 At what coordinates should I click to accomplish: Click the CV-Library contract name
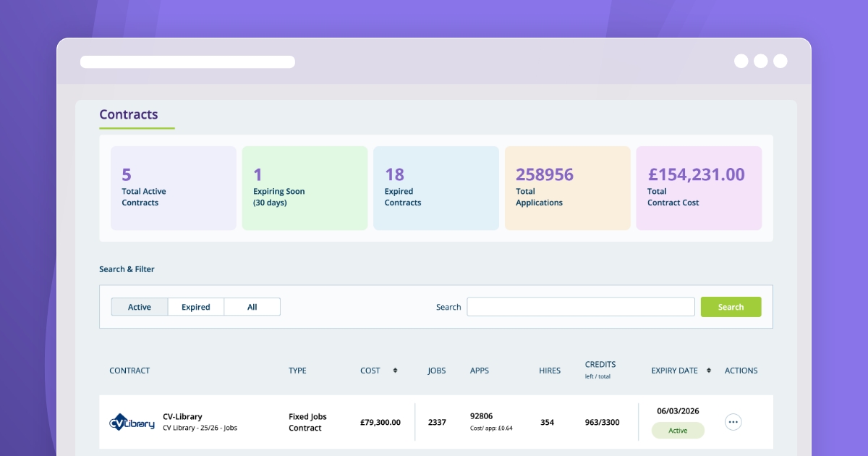(x=182, y=417)
